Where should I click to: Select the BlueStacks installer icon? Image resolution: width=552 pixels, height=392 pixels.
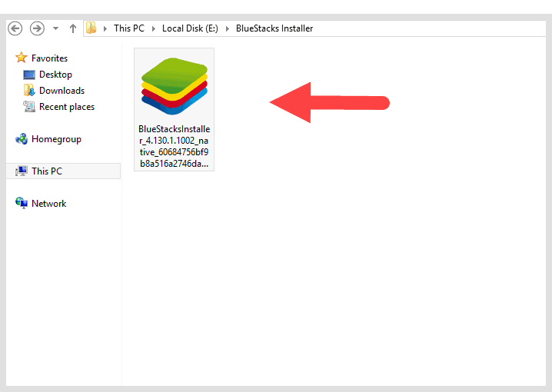175,86
